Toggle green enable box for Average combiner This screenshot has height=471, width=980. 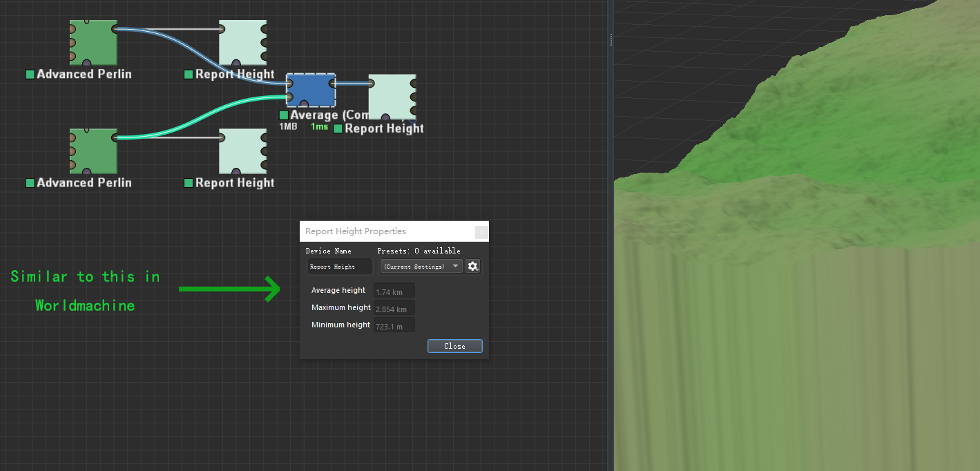click(x=283, y=115)
